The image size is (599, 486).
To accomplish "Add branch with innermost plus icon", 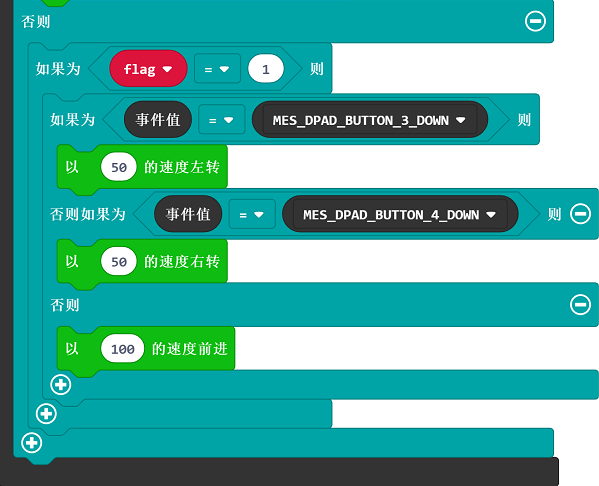I will (61, 384).
